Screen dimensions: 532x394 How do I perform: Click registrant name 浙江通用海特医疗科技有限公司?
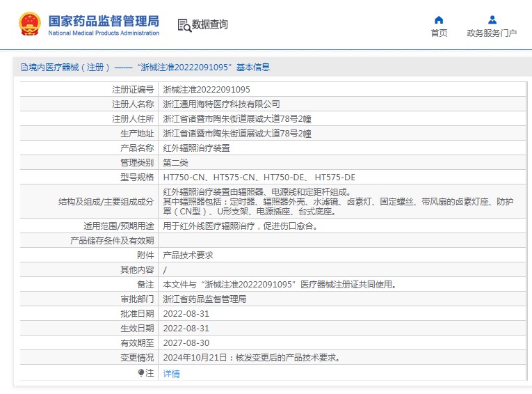(221, 104)
